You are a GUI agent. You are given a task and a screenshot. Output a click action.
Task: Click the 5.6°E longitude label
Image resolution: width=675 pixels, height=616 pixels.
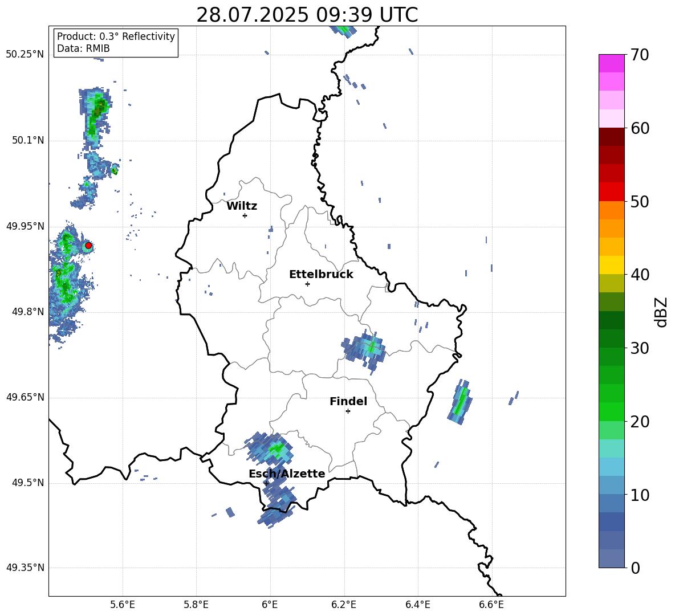123,605
